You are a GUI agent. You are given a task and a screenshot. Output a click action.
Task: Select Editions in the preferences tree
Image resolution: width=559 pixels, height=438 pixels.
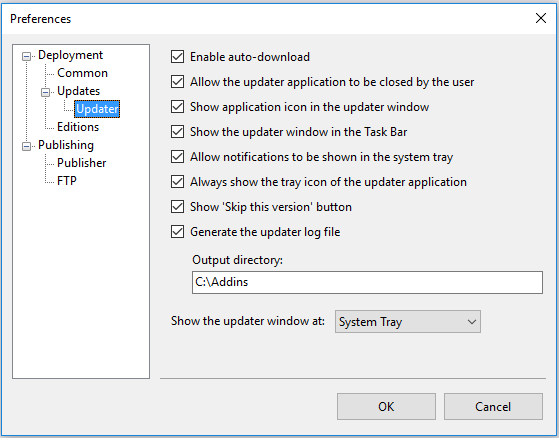click(x=78, y=127)
